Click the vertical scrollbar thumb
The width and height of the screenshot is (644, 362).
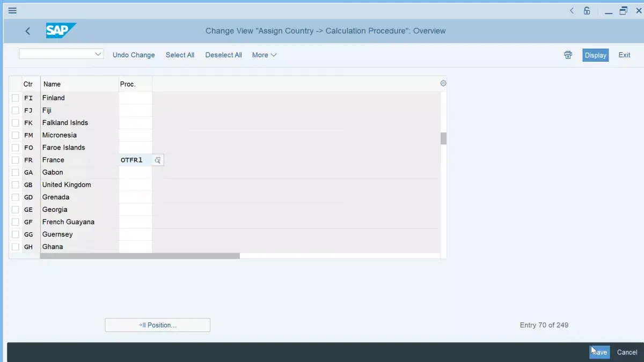(x=443, y=138)
